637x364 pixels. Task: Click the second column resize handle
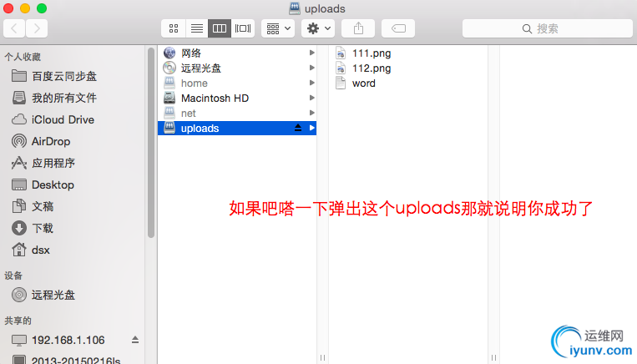pos(493,357)
